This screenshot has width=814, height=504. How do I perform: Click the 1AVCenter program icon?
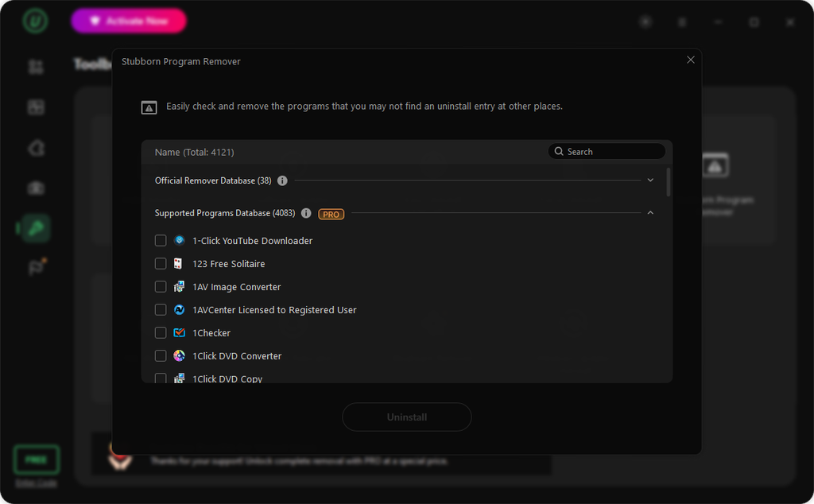coord(179,310)
